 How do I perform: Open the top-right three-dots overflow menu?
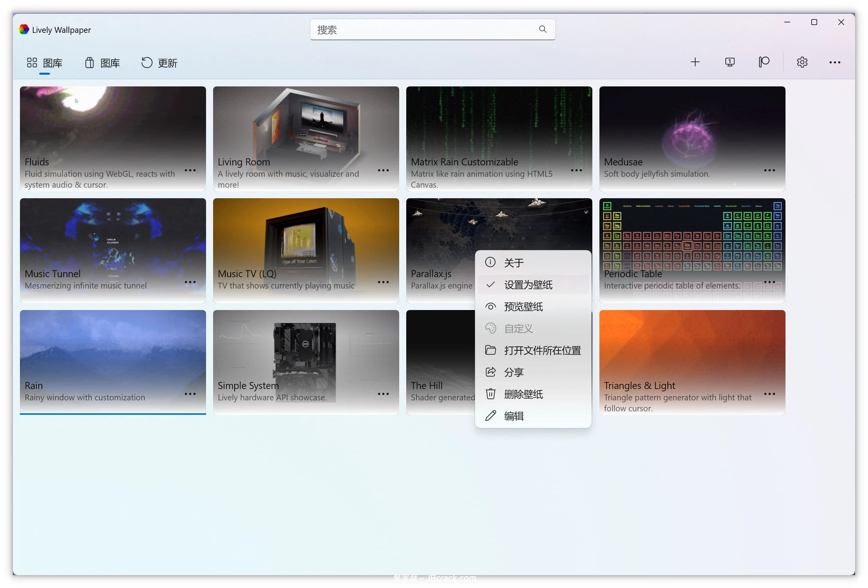coord(835,62)
